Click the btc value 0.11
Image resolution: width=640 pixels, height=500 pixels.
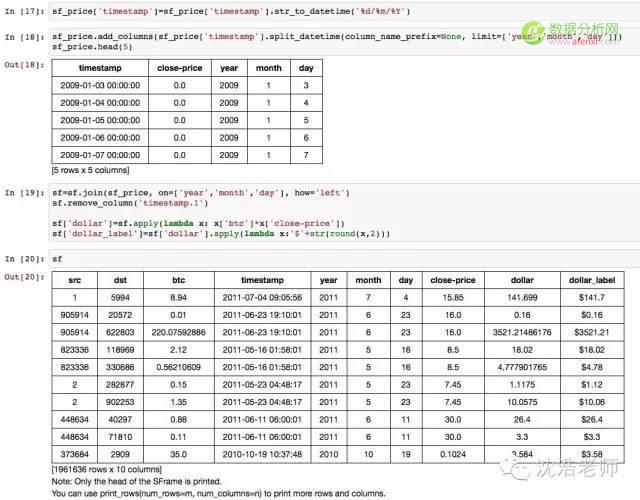[178, 437]
